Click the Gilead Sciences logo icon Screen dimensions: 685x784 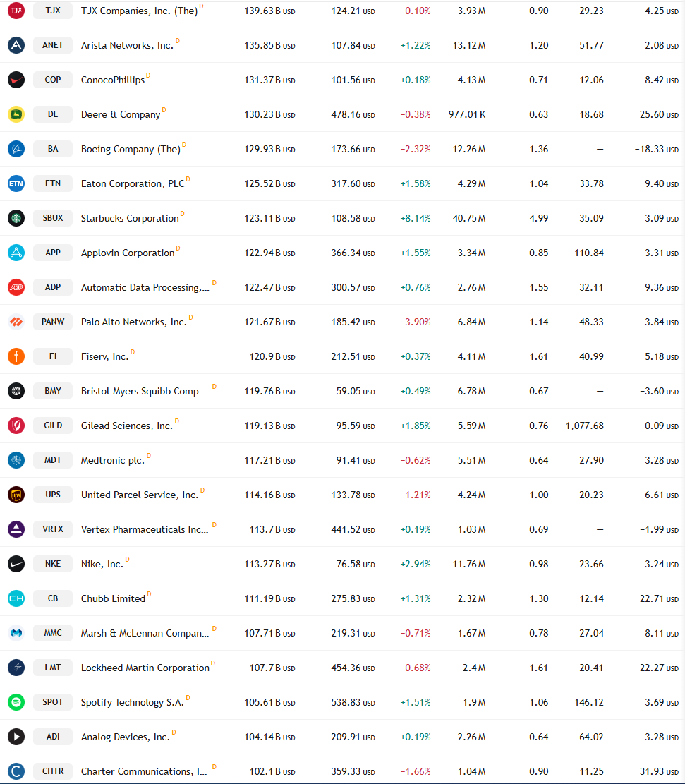click(16, 426)
